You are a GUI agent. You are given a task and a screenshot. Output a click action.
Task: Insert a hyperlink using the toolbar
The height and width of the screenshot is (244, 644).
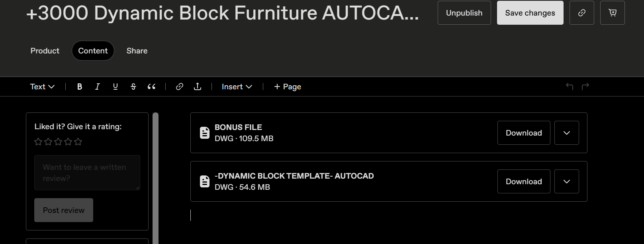point(179,86)
